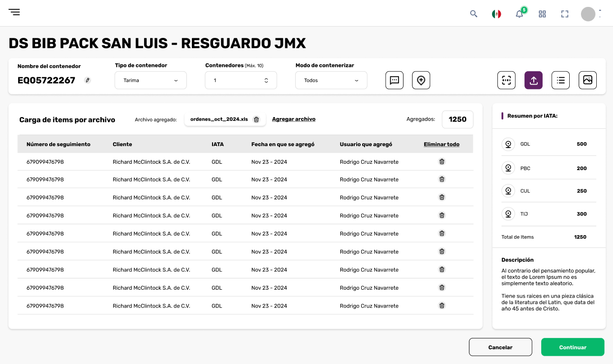Click the Agregar archivo link

[294, 119]
